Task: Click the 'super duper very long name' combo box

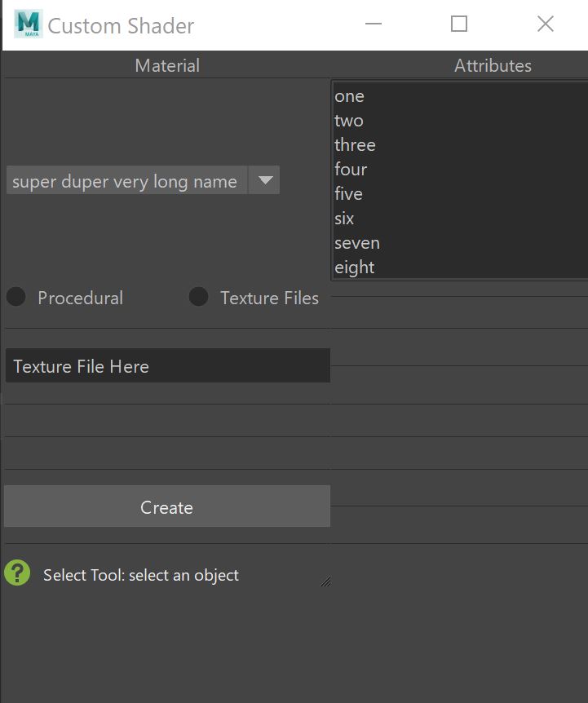Action: coord(126,180)
